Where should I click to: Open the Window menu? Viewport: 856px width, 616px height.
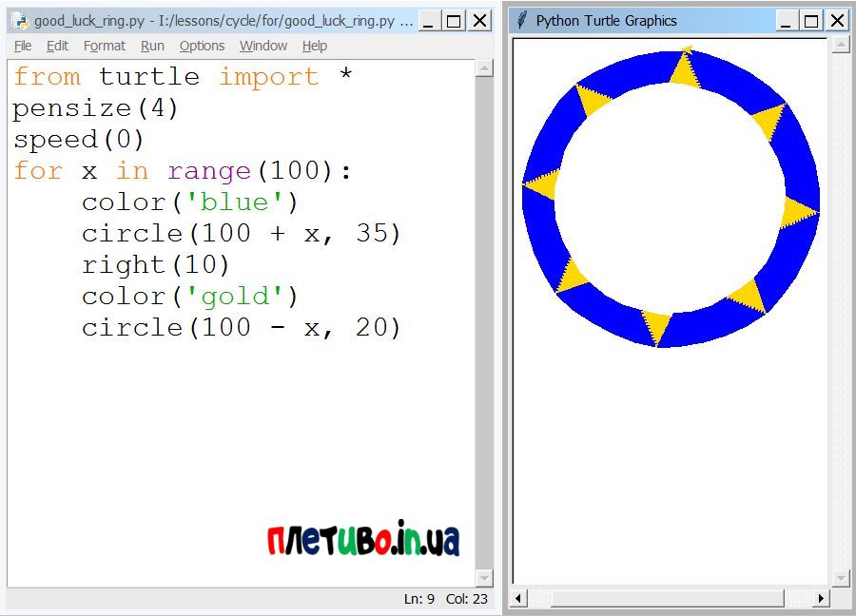tap(263, 46)
